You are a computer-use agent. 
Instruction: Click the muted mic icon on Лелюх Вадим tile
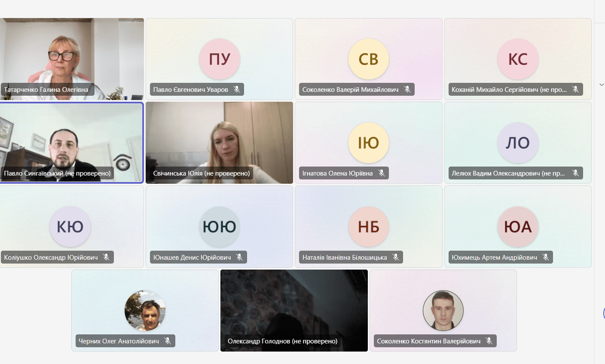pyautogui.click(x=575, y=173)
